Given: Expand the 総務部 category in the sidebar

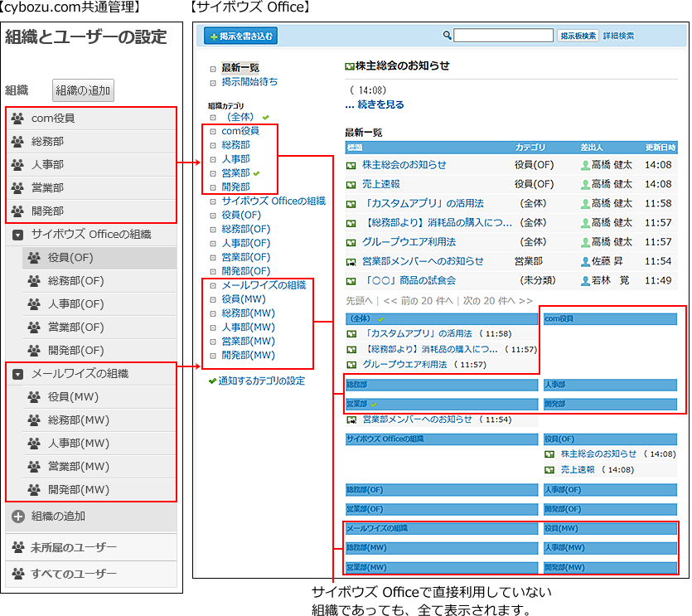Looking at the screenshot, I should coord(213,145).
